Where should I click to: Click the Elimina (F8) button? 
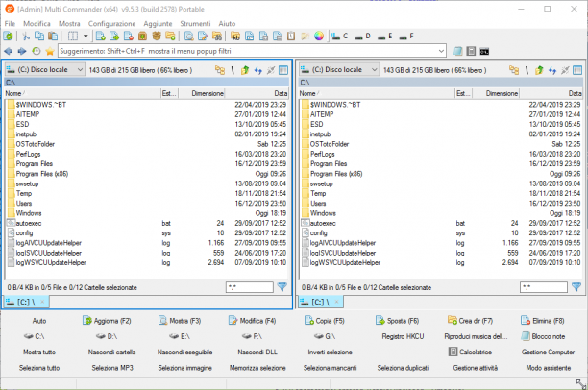[x=542, y=321]
